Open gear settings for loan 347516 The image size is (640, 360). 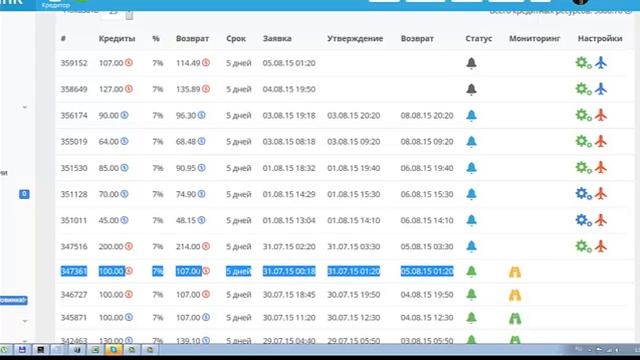[x=583, y=247]
